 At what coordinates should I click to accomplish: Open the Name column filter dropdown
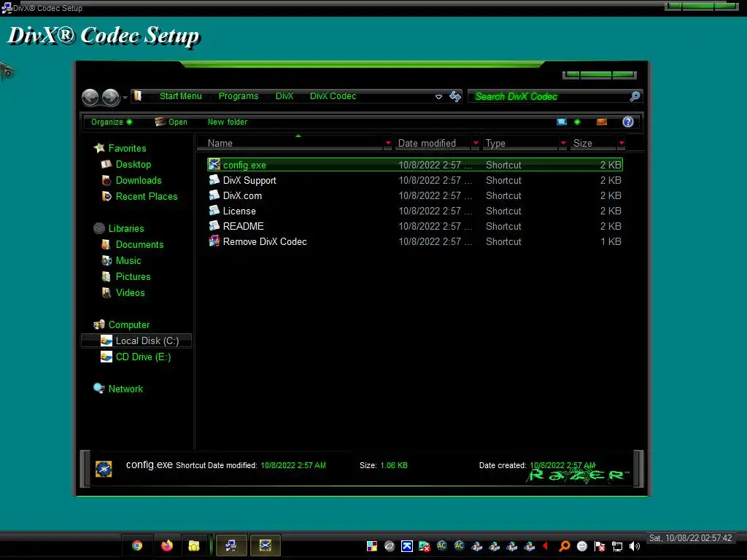(388, 143)
